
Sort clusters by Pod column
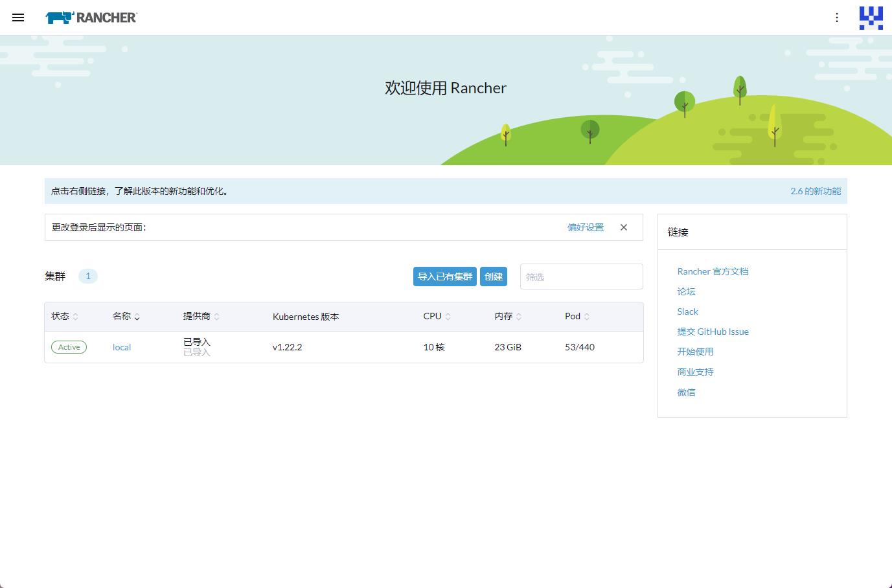point(577,316)
